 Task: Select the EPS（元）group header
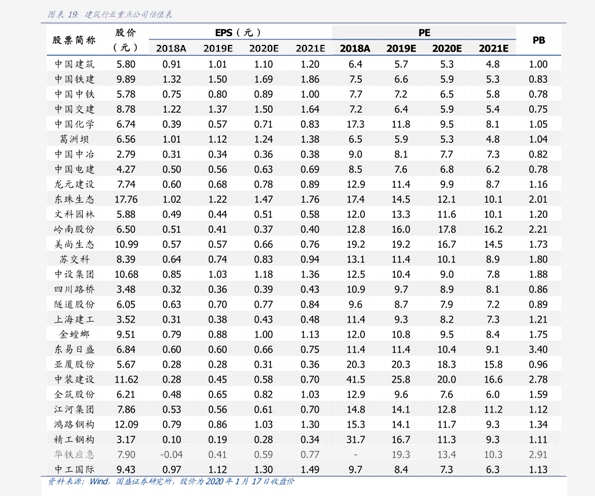(x=238, y=33)
